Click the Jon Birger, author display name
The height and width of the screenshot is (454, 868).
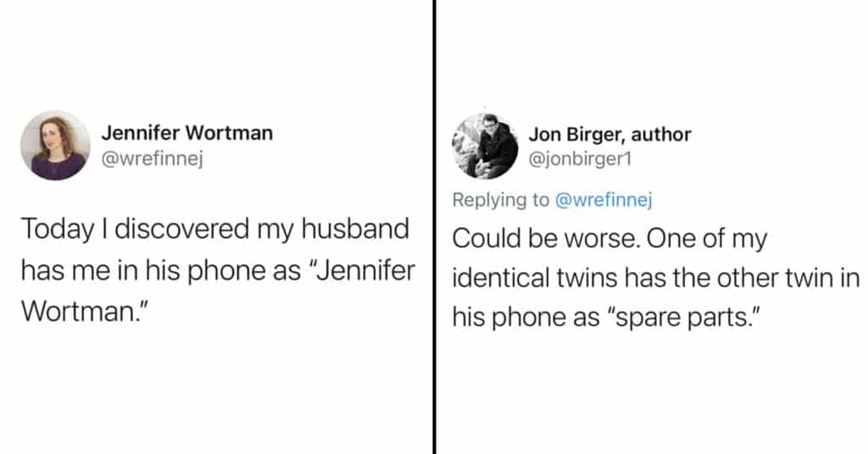coord(610,135)
